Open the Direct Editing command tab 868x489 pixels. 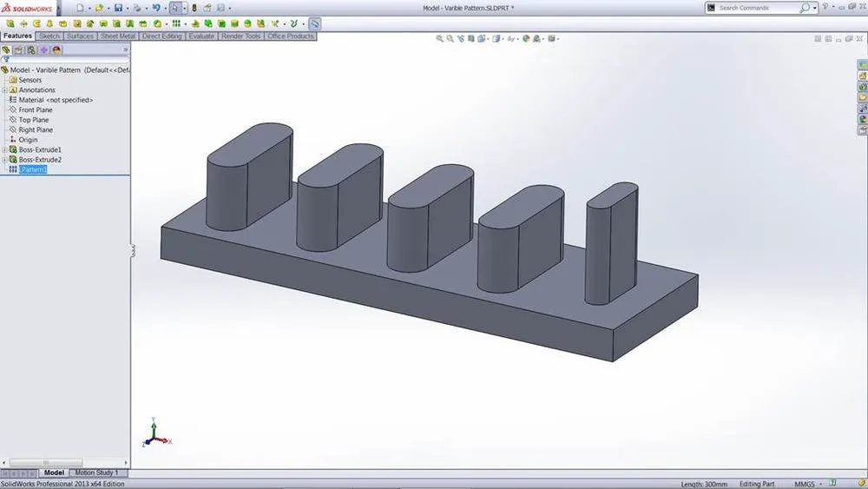point(161,36)
